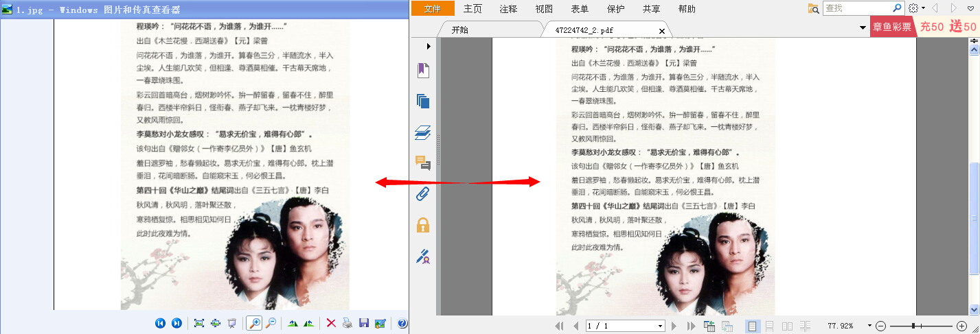Go to next image in picture viewer

176,323
